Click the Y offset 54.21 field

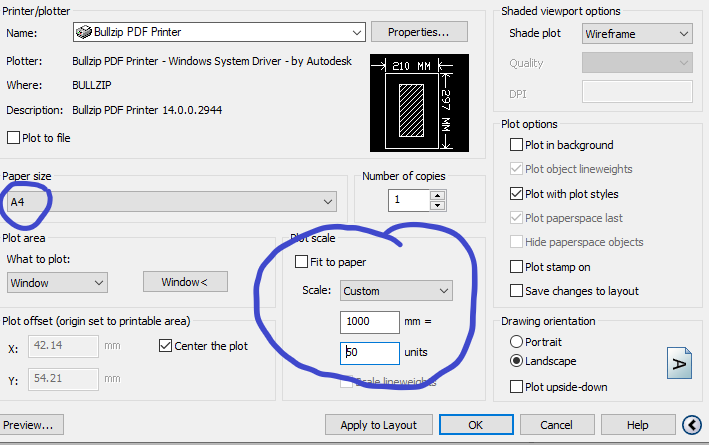coord(63,379)
